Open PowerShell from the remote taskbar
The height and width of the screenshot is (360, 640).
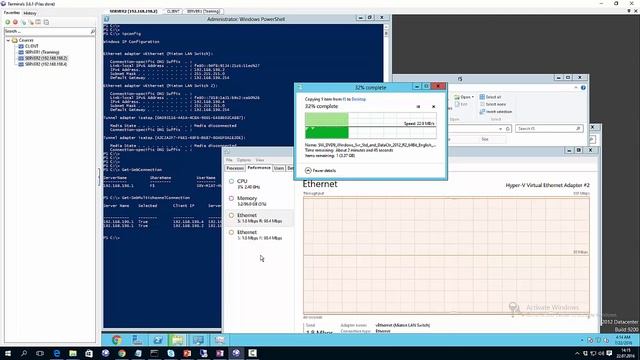coord(158,340)
